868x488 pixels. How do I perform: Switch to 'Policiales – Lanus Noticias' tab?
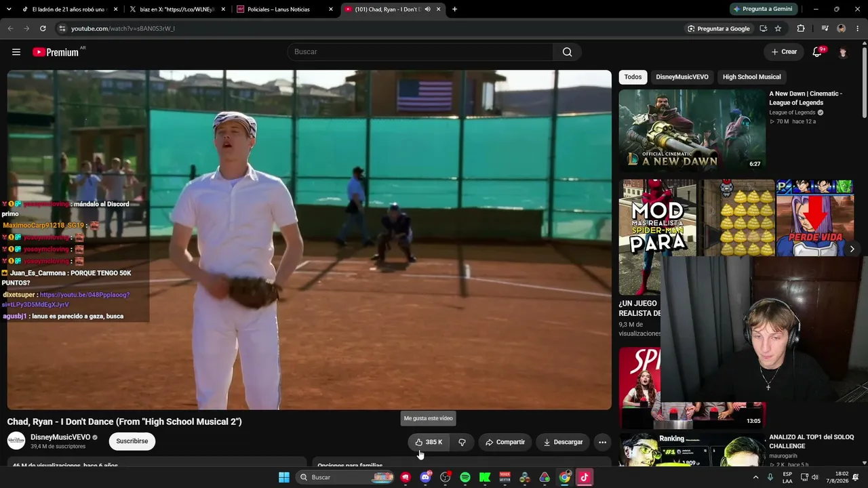point(285,9)
